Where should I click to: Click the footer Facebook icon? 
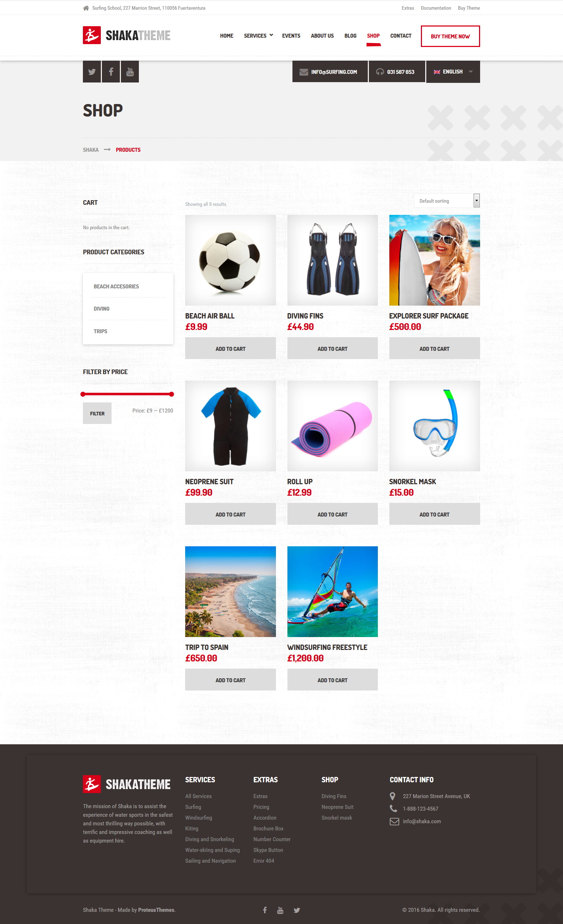tap(265, 910)
